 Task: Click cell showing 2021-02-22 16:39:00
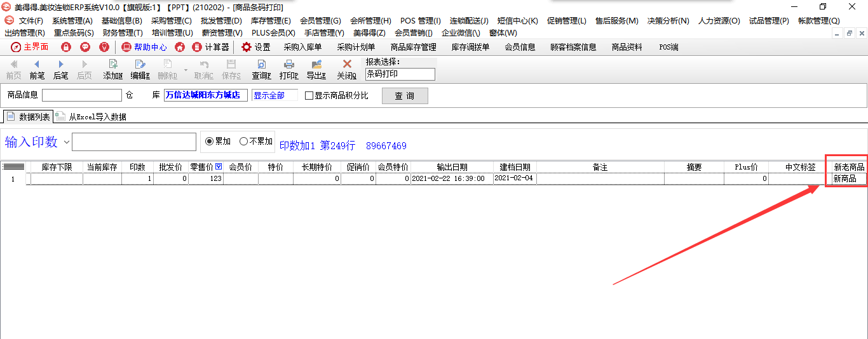pyautogui.click(x=452, y=179)
